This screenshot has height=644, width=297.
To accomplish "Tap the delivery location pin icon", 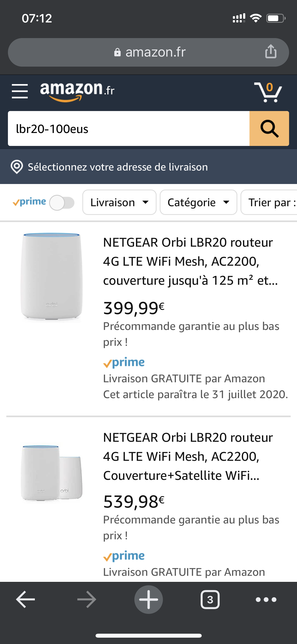I will pos(17,167).
